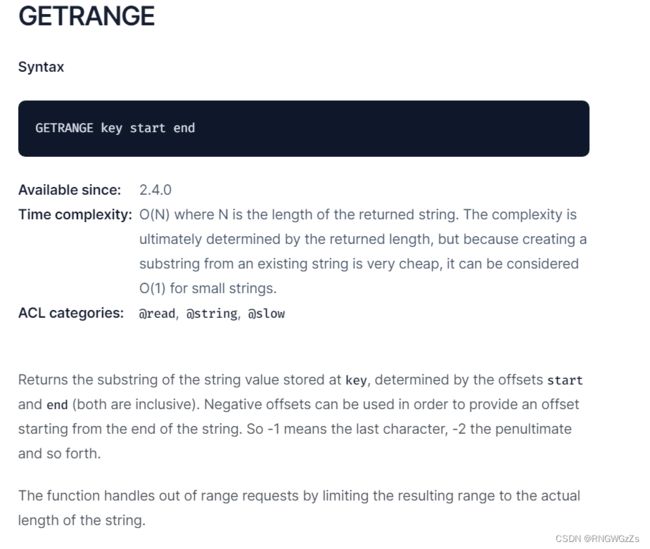Open the @slow ACL category link

tap(266, 313)
